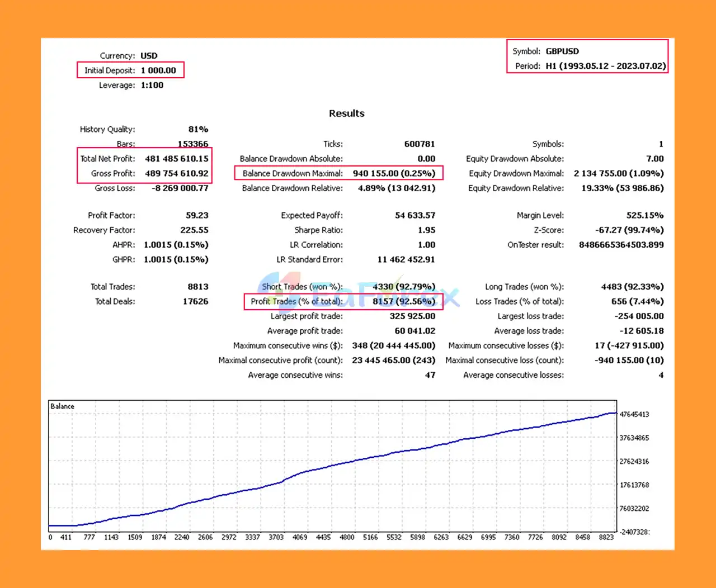Click the Profit Factor value 59.23
This screenshot has height=588, width=716.
(197, 215)
